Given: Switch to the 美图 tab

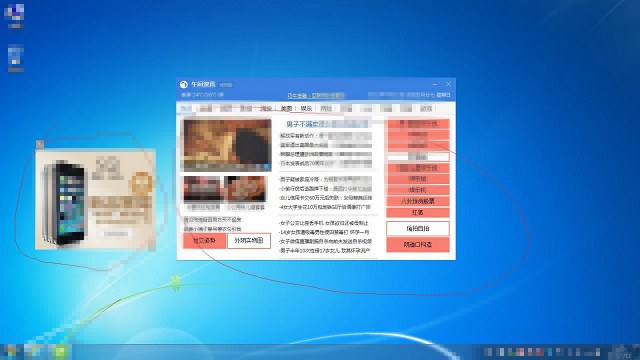Looking at the screenshot, I should pos(287,109).
